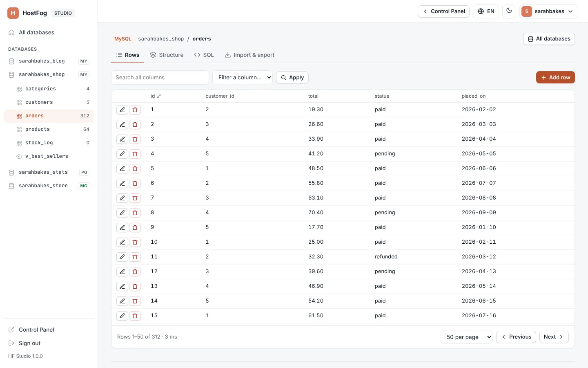Viewport: 588px width, 368px height.
Task: Go to the Next page of rows
Action: pyautogui.click(x=554, y=337)
